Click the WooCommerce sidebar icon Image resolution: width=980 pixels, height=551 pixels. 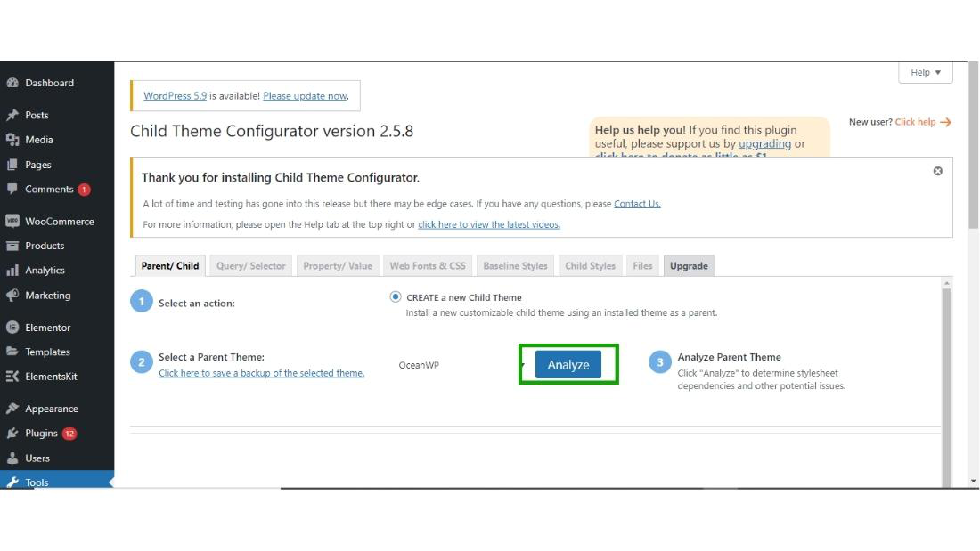tap(12, 221)
